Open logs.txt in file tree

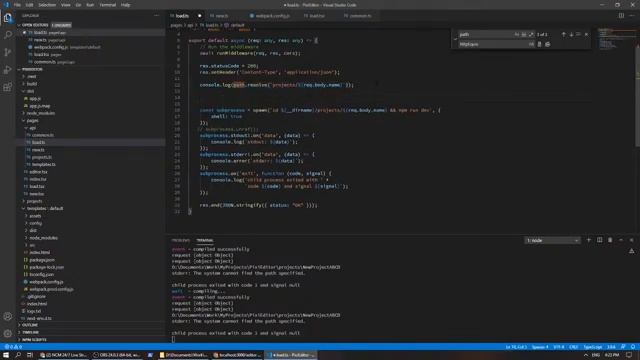coord(34,311)
